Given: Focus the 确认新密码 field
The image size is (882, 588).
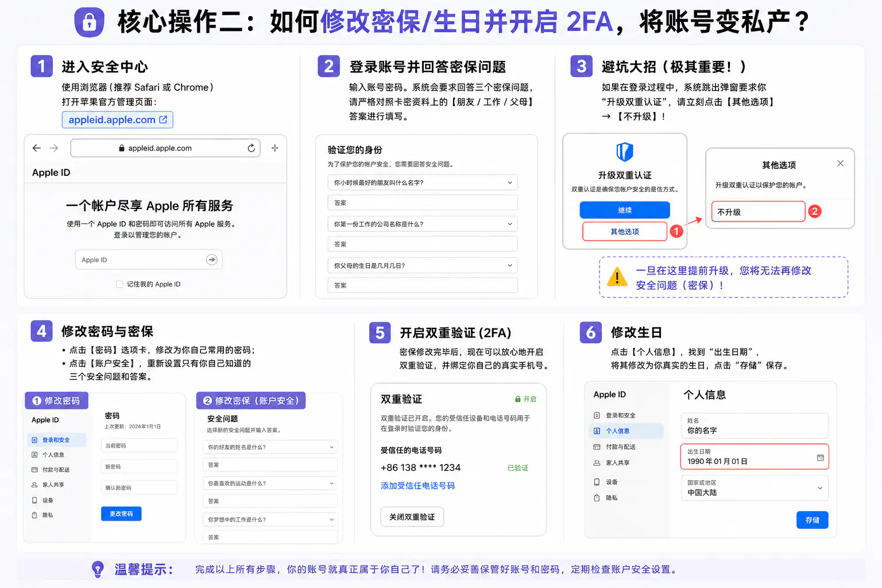Looking at the screenshot, I should tap(140, 488).
